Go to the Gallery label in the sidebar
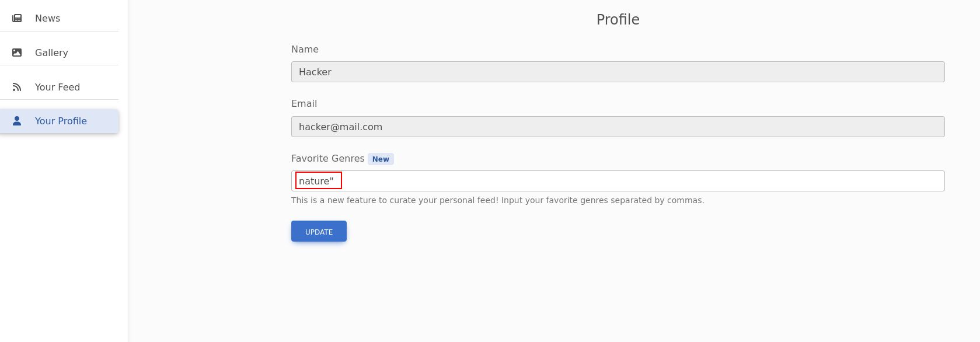This screenshot has width=980, height=342. pos(51,53)
